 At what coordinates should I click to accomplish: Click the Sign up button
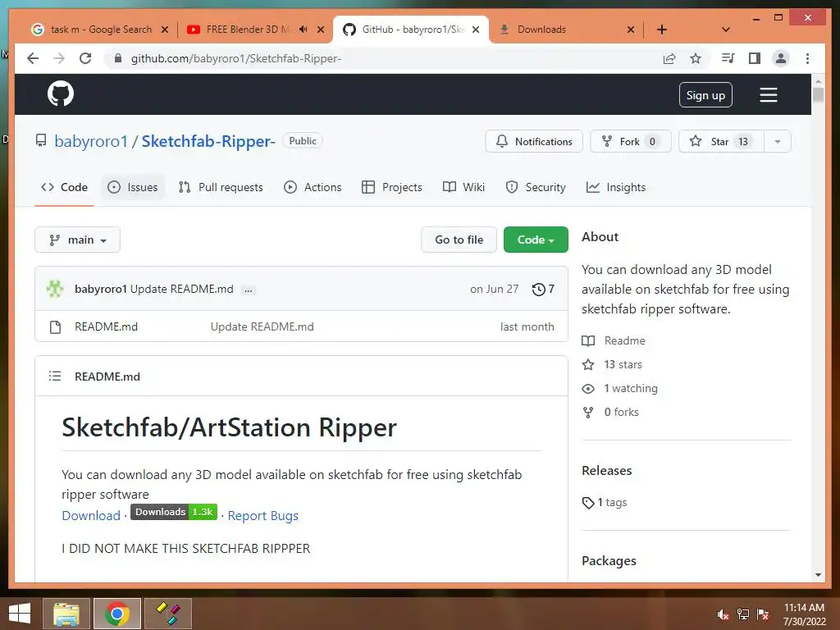pos(705,95)
